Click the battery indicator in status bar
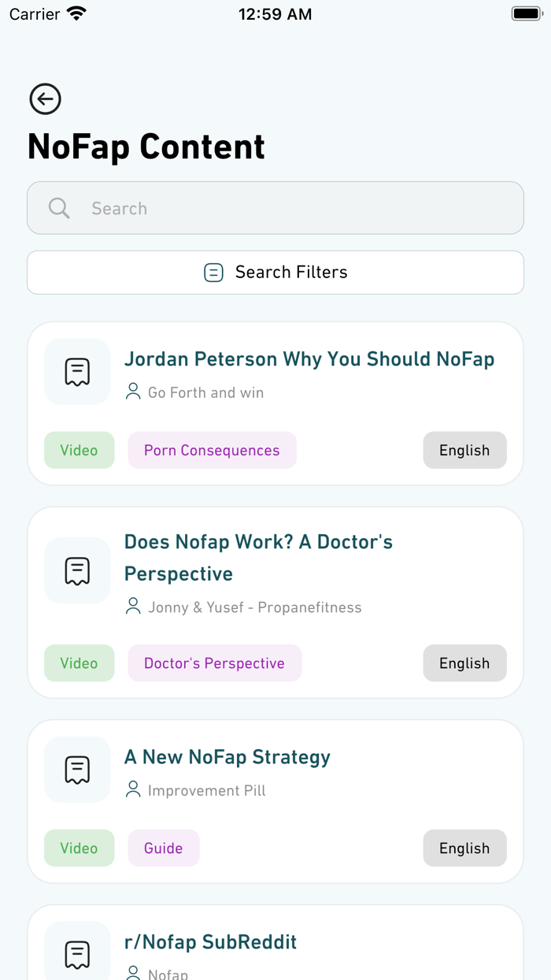Image resolution: width=551 pixels, height=980 pixels. click(526, 12)
